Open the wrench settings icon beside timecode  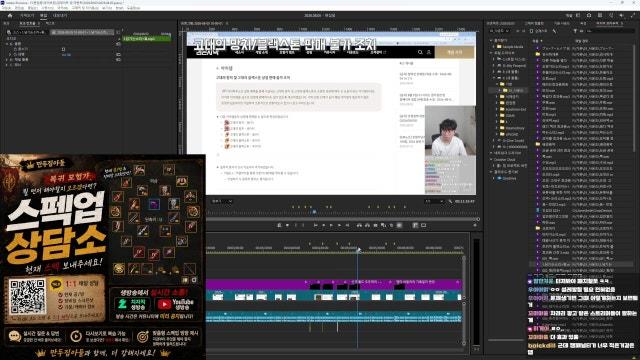(x=450, y=201)
